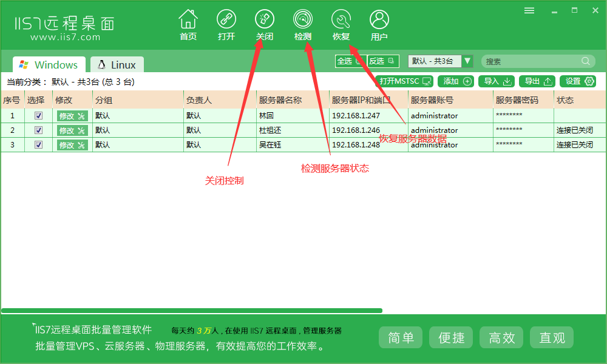The height and width of the screenshot is (364, 607).
Task: Click the search magnifier icon
Action: [x=586, y=61]
